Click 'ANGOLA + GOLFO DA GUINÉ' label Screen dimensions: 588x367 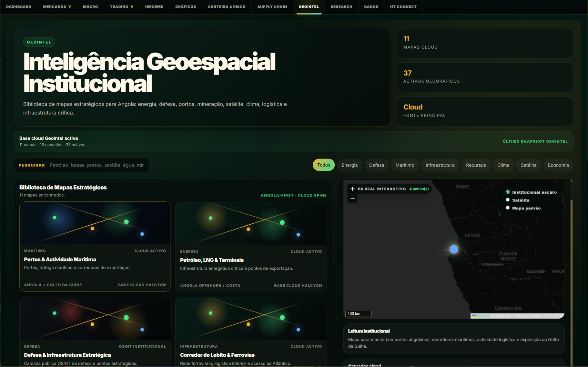53,285
